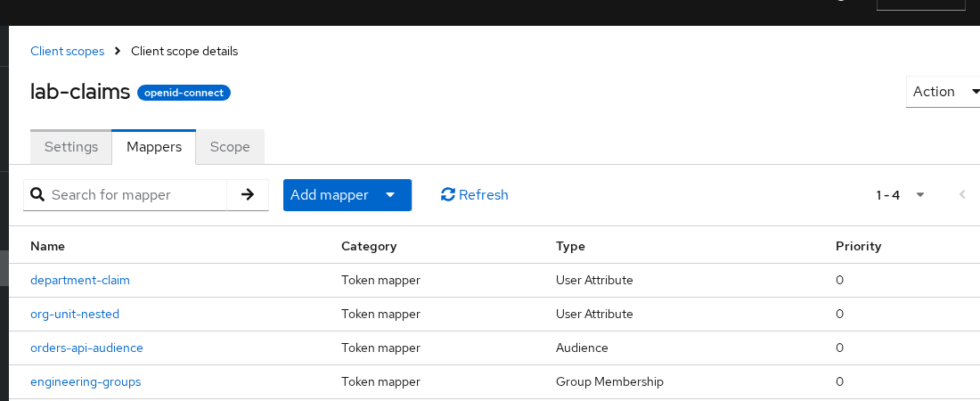Open the Action dropdown menu
The width and height of the screenshot is (980, 401).
pyautogui.click(x=943, y=92)
